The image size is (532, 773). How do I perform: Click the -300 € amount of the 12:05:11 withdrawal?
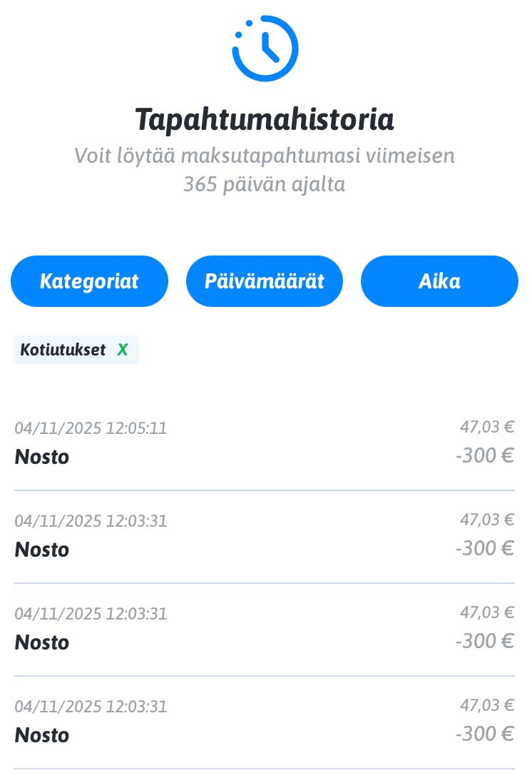coord(485,455)
